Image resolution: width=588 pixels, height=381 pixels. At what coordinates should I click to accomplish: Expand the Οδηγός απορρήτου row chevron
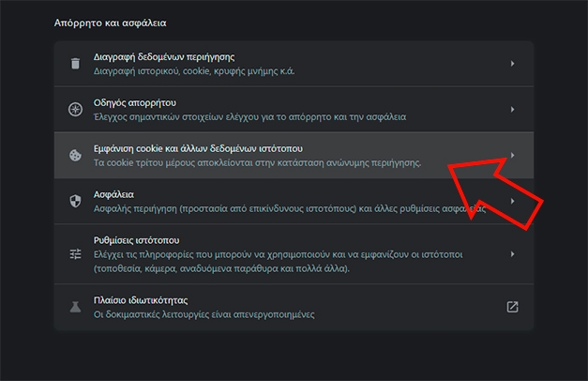point(512,109)
